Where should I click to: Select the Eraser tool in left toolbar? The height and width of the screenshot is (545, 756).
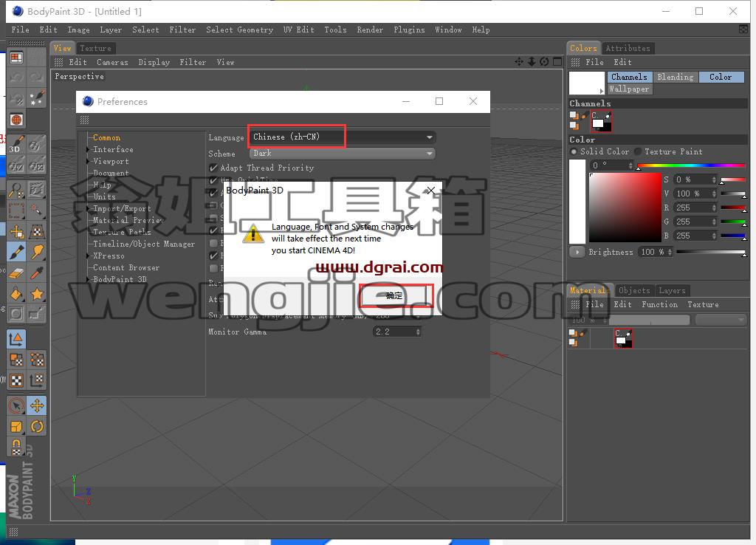pos(16,273)
